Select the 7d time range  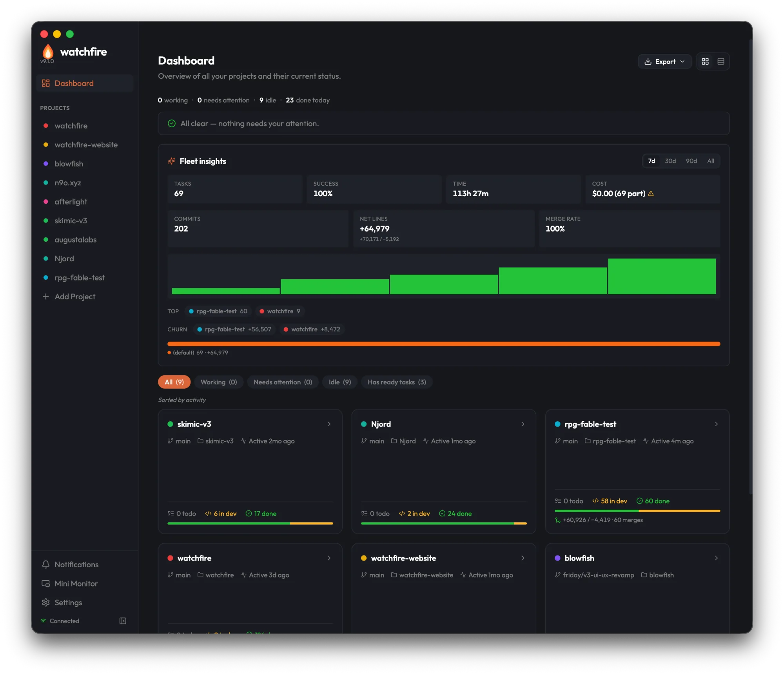(652, 161)
